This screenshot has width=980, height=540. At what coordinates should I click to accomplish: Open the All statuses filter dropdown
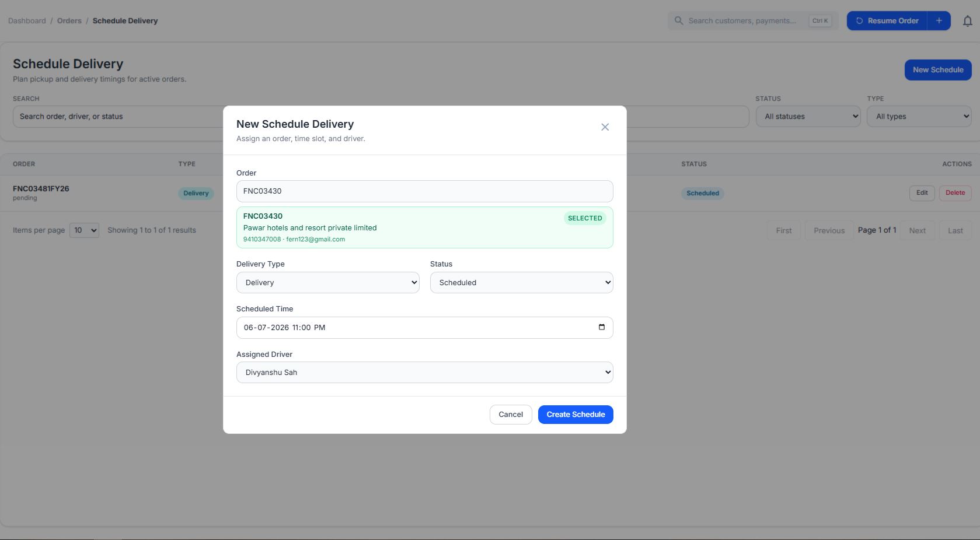[808, 117]
